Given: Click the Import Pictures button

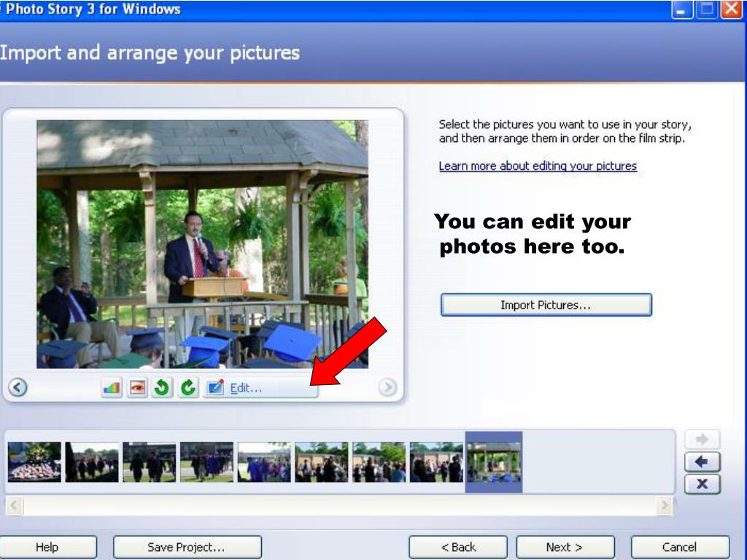Looking at the screenshot, I should coord(546,305).
